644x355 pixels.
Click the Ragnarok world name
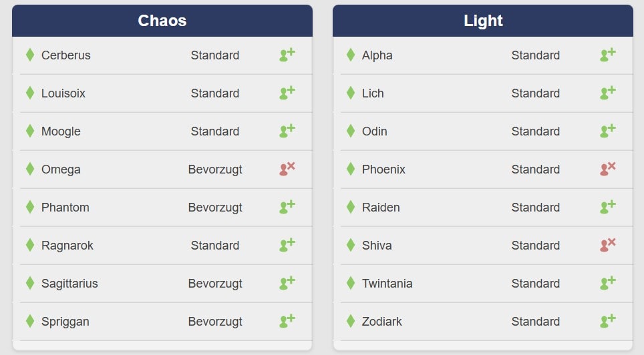point(67,246)
